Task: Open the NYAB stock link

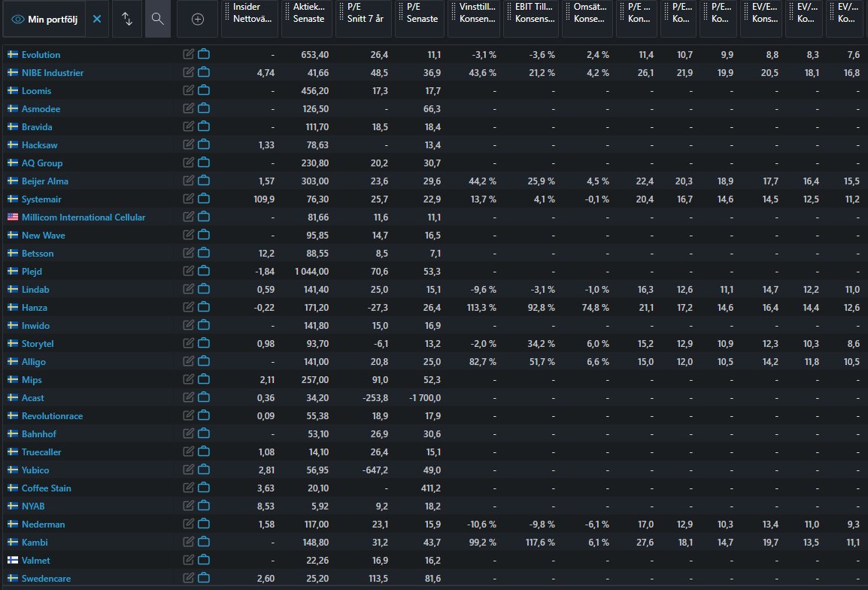Action: point(33,506)
